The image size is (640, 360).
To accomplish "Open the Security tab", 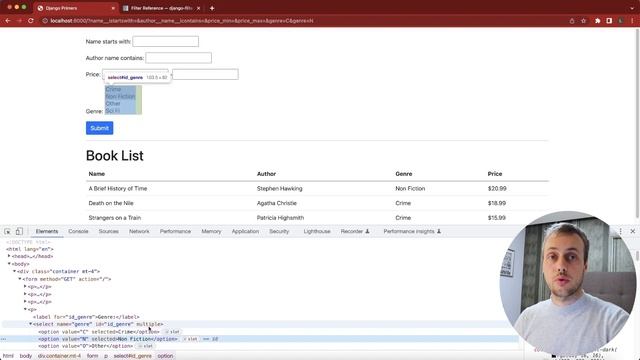I will click(x=279, y=231).
